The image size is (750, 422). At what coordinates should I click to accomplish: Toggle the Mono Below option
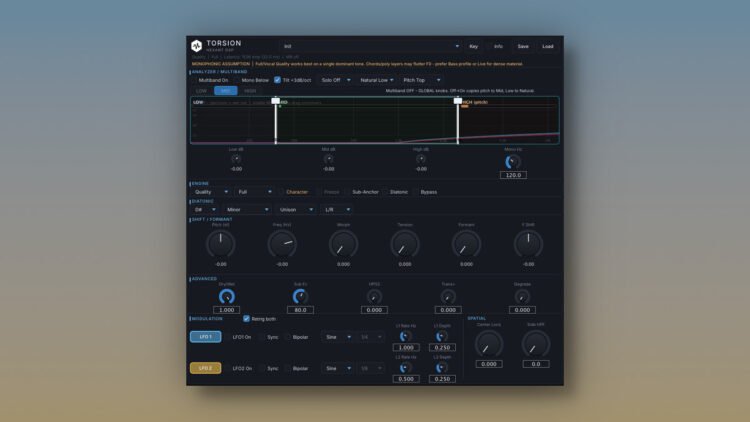pos(252,80)
